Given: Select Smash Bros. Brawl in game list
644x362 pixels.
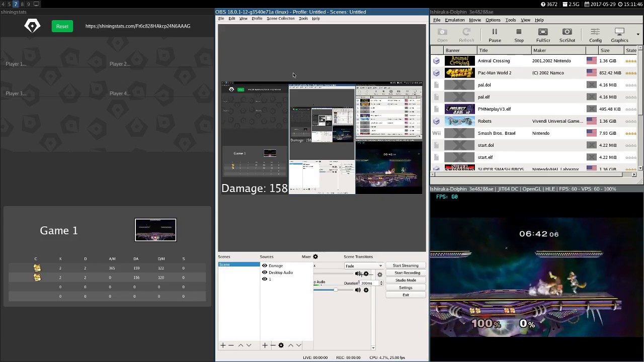Looking at the screenshot, I should [534, 133].
